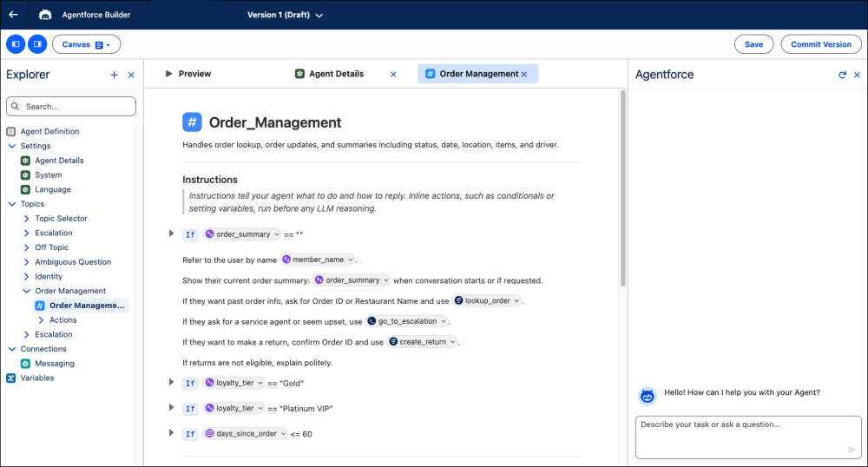Click the Messaging icon
The height and width of the screenshot is (467, 868).
pos(25,364)
